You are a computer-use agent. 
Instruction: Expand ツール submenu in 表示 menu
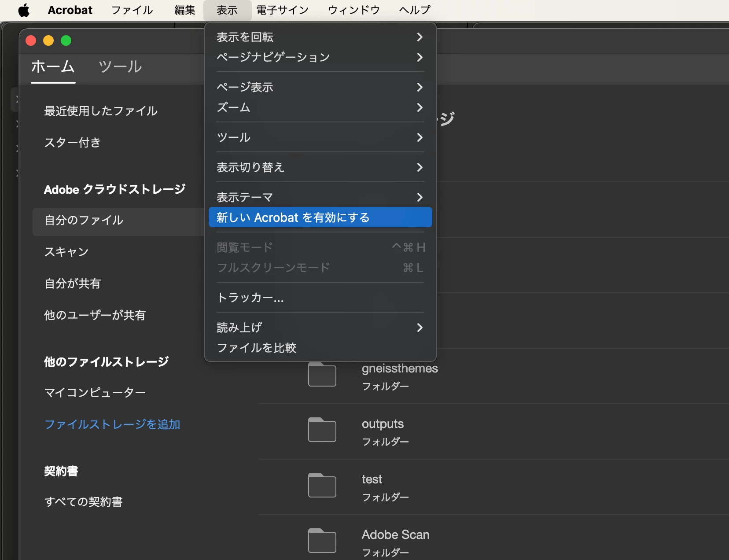coord(320,137)
